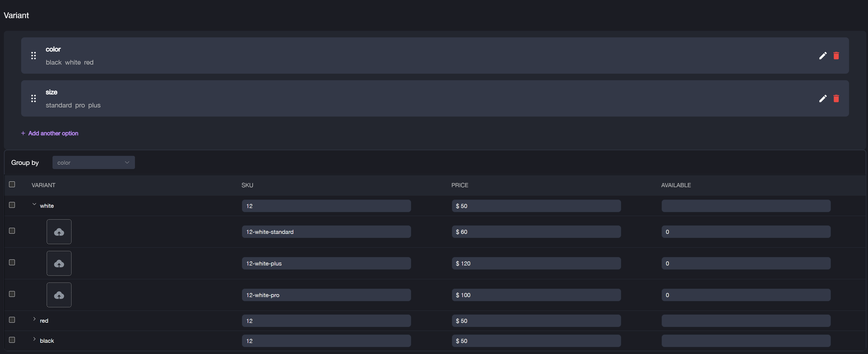The height and width of the screenshot is (354, 868).
Task: Focus the SKU field 12-white-pro
Action: tap(326, 295)
